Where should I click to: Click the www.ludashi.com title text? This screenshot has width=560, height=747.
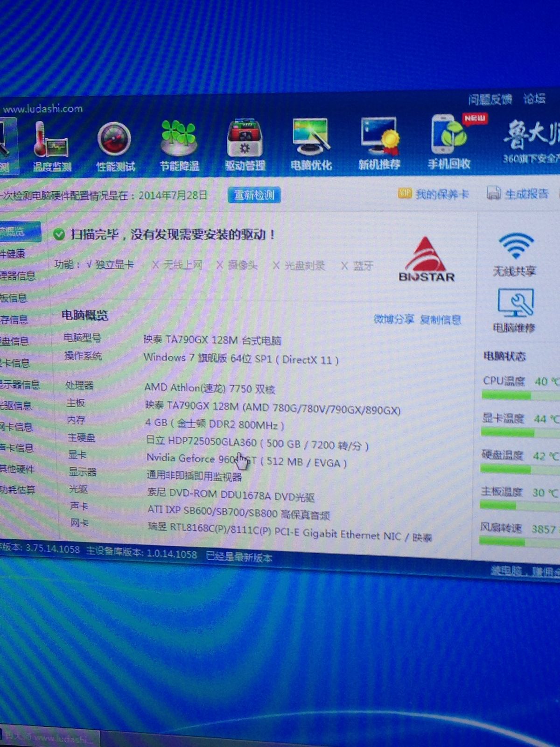coord(42,109)
